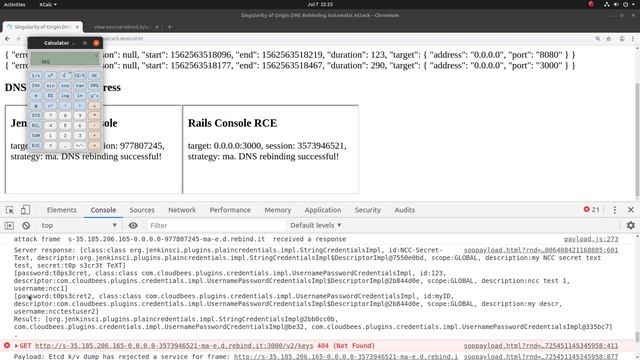
Task: Click the STO key in the Calculator
Action: point(36,115)
